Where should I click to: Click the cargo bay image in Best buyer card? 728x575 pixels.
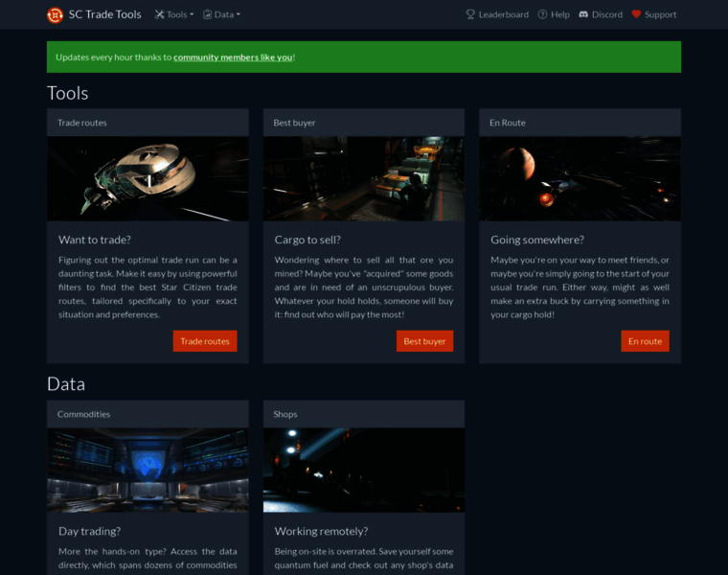point(364,178)
